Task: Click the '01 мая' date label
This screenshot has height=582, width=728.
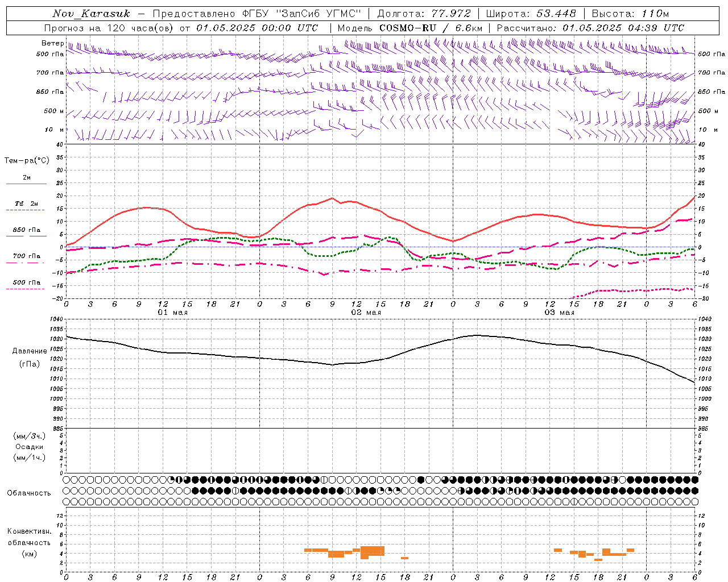Action: point(173,313)
